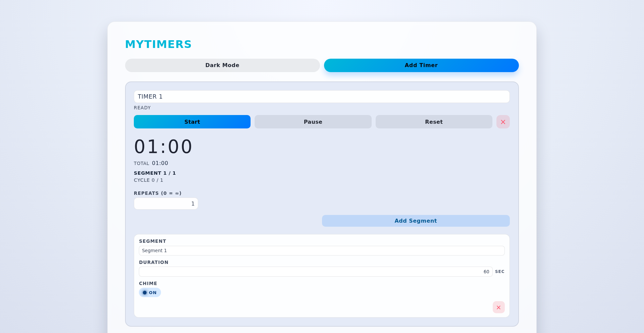The height and width of the screenshot is (333, 644).
Task: Click the CYCLE 0 / 1 indicator
Action: pos(149,180)
